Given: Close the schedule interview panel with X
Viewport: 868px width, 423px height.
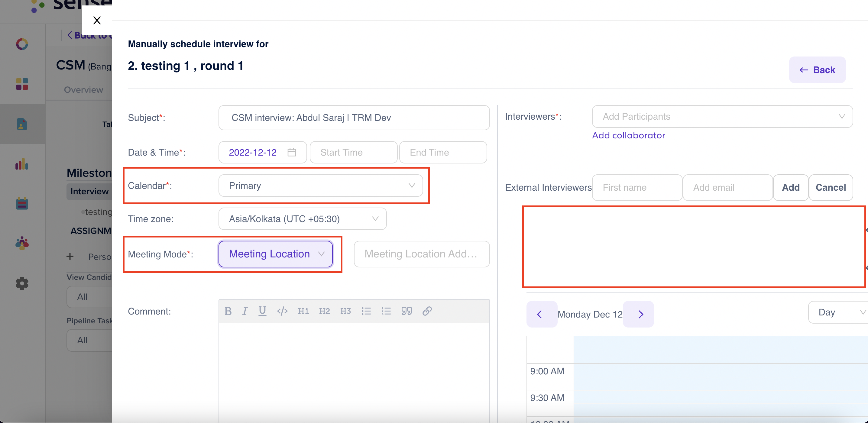Looking at the screenshot, I should tap(97, 20).
